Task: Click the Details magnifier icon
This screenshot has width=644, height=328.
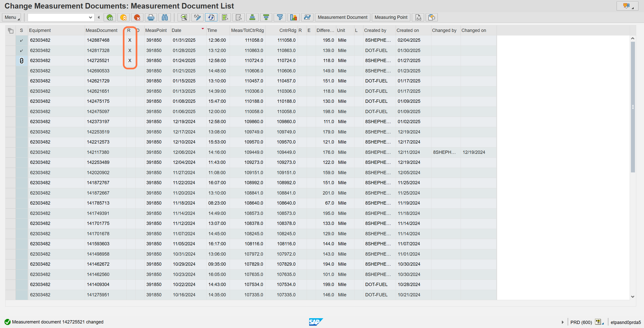Action: (184, 17)
